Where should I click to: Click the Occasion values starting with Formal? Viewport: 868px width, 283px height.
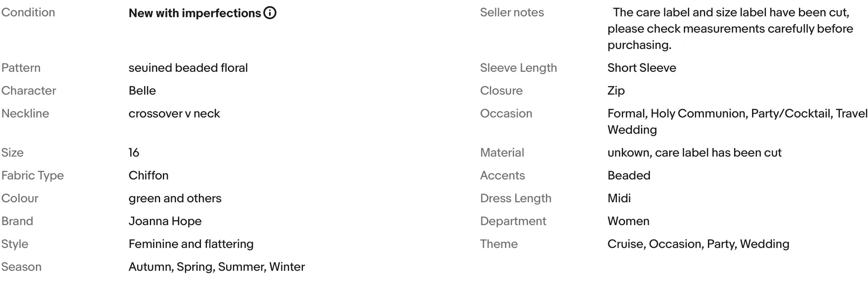(x=738, y=121)
